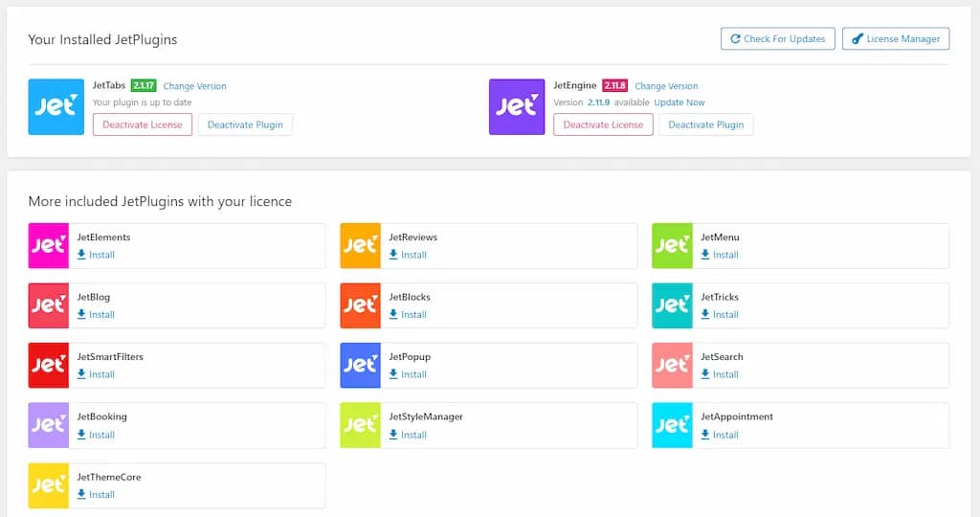This screenshot has height=517, width=980.
Task: Click the blue JetPopup logo icon
Action: 361,366
